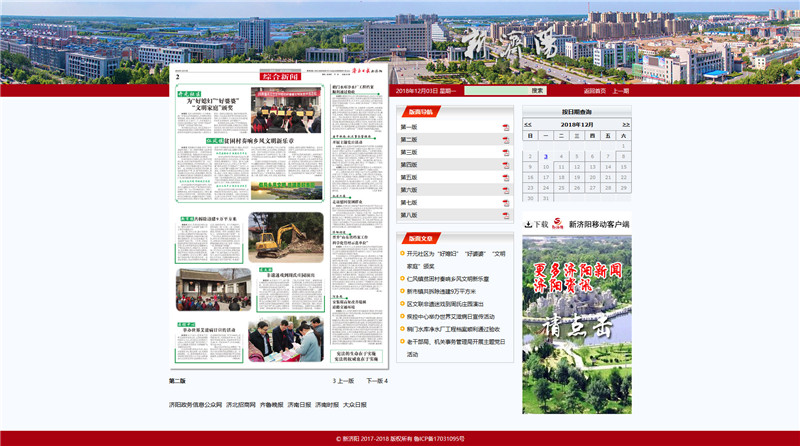Viewport: 800px width, 446px height.
Task: Go to previous issue via 上一期
Action: click(x=621, y=91)
